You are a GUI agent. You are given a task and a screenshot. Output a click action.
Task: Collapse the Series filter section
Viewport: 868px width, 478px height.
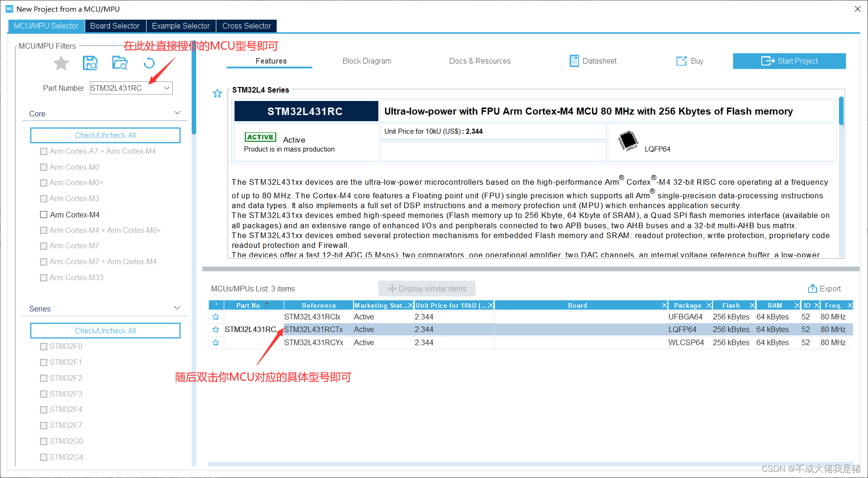point(177,308)
